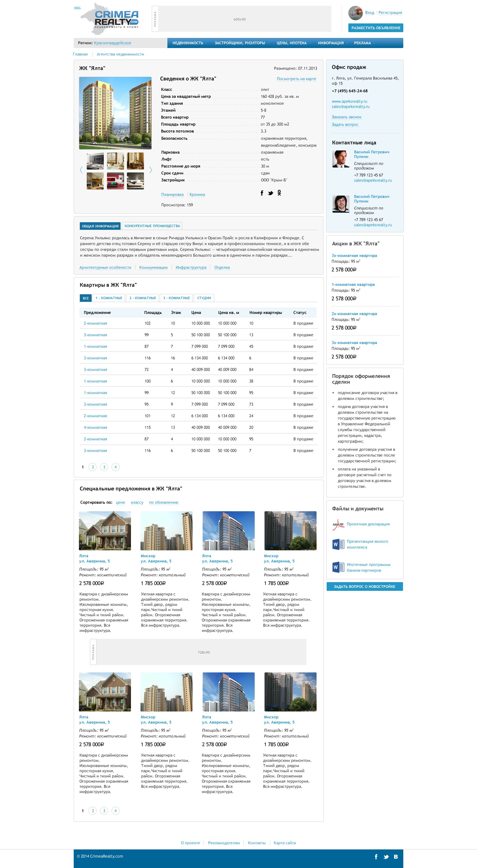Open www.apeksrealty.ru website link
Image resolution: width=477 pixels, height=868 pixels.
[350, 102]
